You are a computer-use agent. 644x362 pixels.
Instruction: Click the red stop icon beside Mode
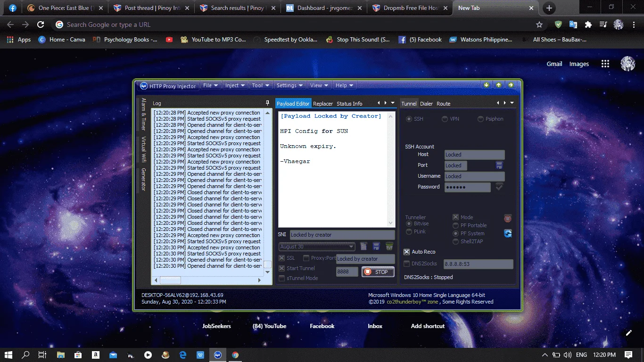click(508, 218)
